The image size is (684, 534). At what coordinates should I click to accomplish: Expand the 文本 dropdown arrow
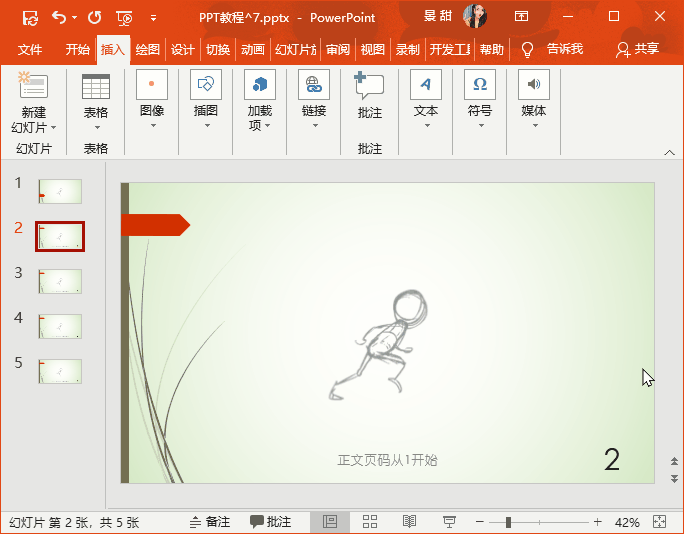[427, 126]
